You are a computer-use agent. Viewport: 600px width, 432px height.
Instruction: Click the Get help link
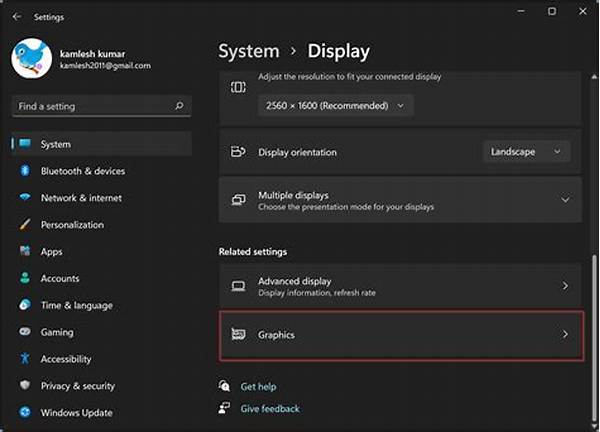258,387
